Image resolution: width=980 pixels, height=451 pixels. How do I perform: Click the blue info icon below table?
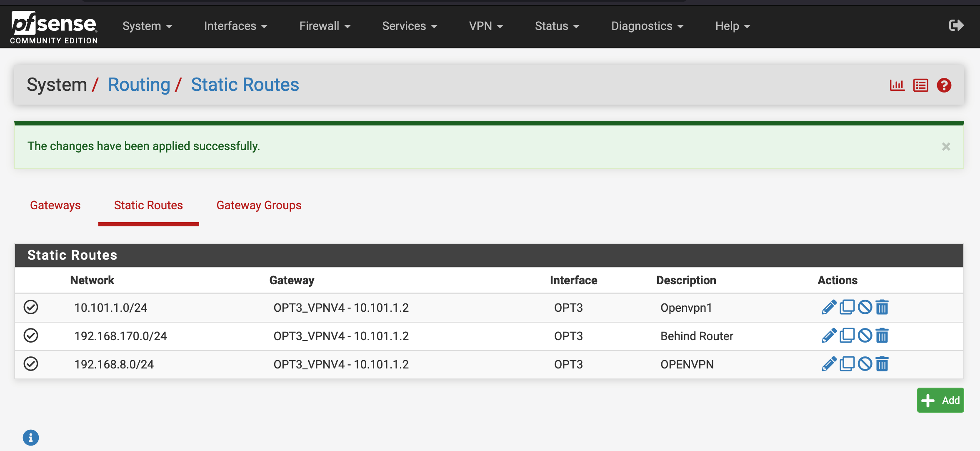(31, 438)
